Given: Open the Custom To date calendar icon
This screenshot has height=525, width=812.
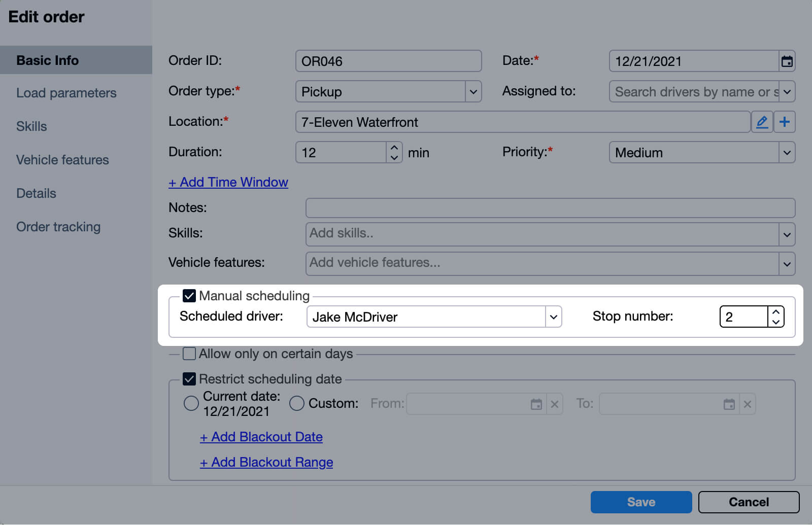Looking at the screenshot, I should 729,404.
